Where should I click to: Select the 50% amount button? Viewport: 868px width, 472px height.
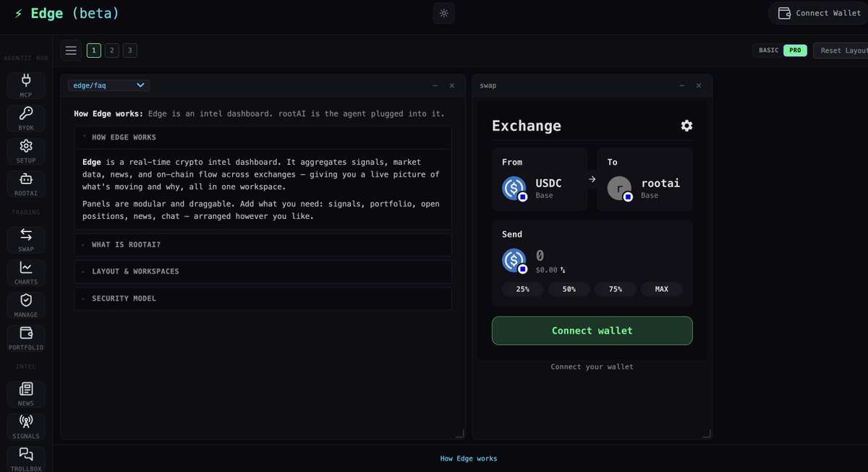[x=569, y=289]
